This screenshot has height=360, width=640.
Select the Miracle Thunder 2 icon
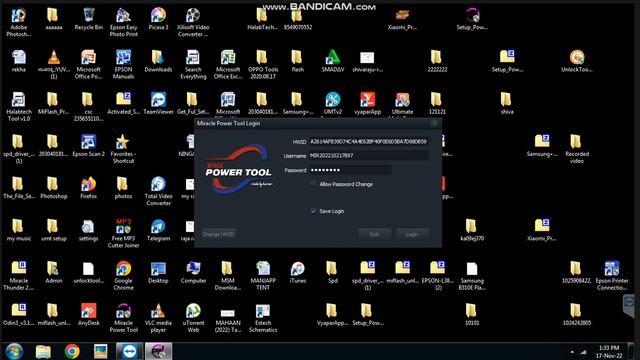[x=19, y=276]
